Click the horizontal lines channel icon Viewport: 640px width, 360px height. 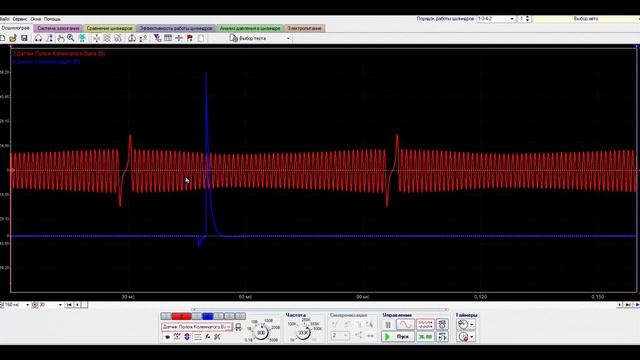(x=198, y=337)
